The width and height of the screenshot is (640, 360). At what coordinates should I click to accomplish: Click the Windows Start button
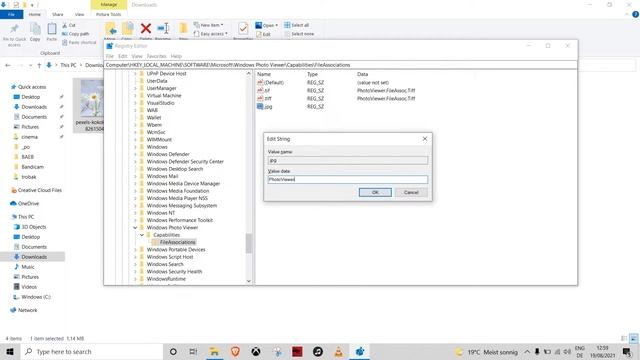point(10,352)
